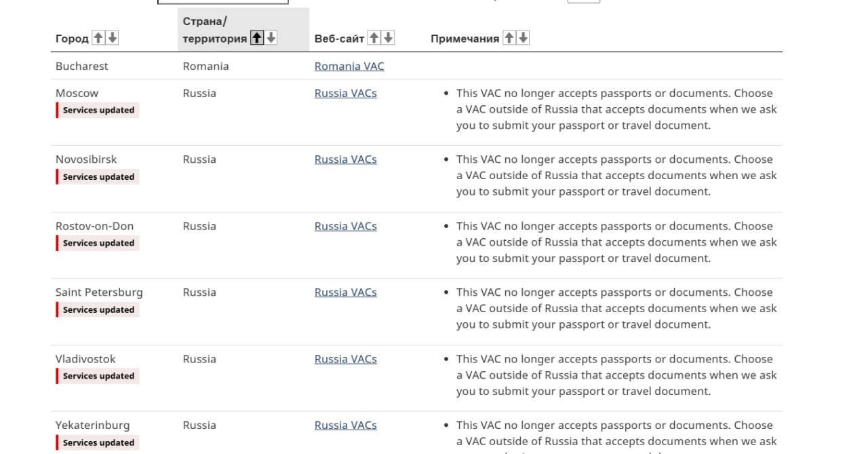
Task: Open Russia VACs link for Novosibirsk
Action: click(x=345, y=159)
